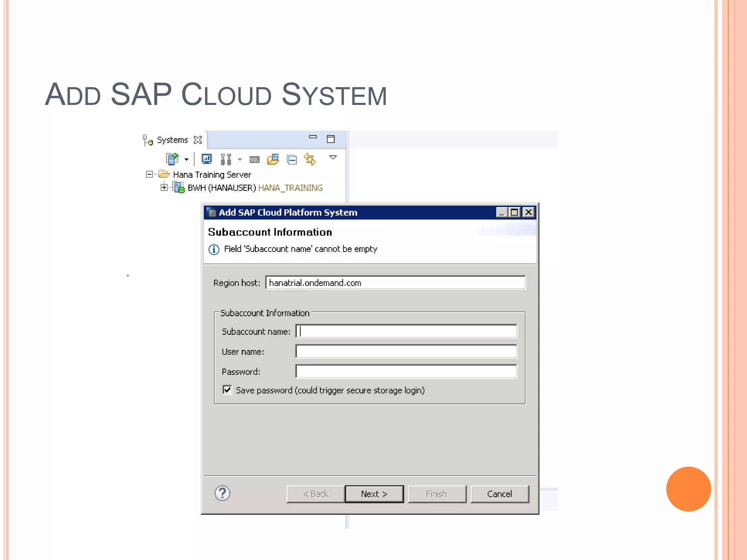
Task: Click the Finish button
Action: click(x=437, y=494)
